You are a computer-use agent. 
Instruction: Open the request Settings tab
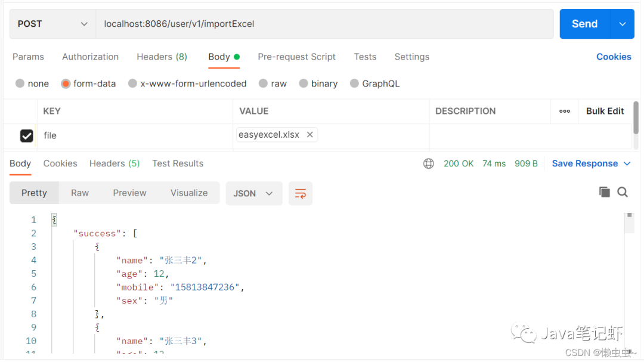412,57
